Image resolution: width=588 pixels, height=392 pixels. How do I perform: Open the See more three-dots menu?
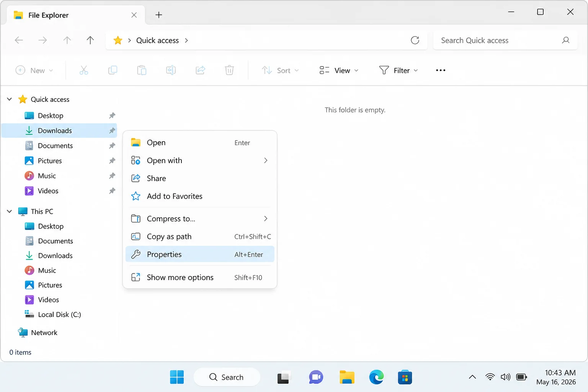click(441, 70)
